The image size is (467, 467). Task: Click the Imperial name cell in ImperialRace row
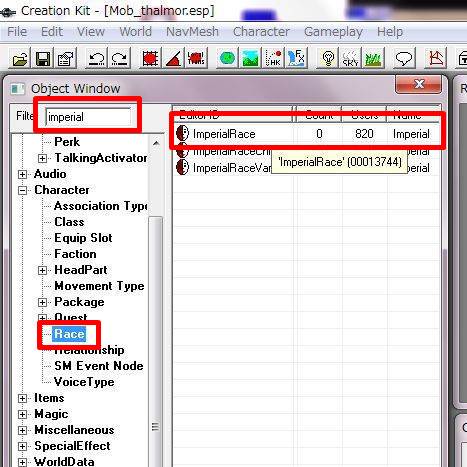(x=411, y=134)
